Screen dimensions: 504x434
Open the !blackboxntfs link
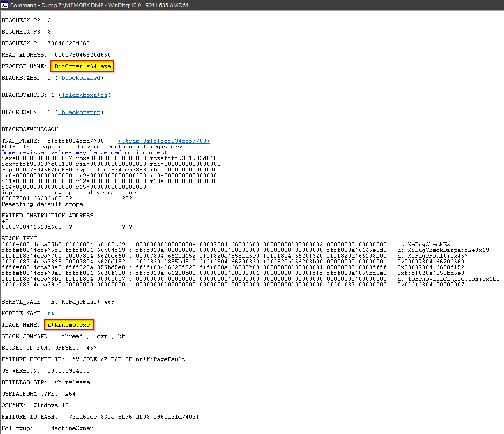coord(84,95)
